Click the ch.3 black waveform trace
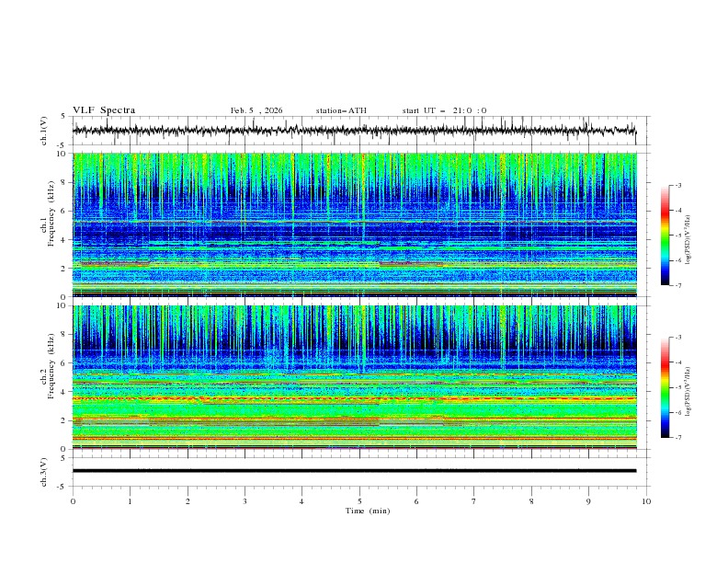This screenshot has height=563, width=728. click(x=354, y=471)
